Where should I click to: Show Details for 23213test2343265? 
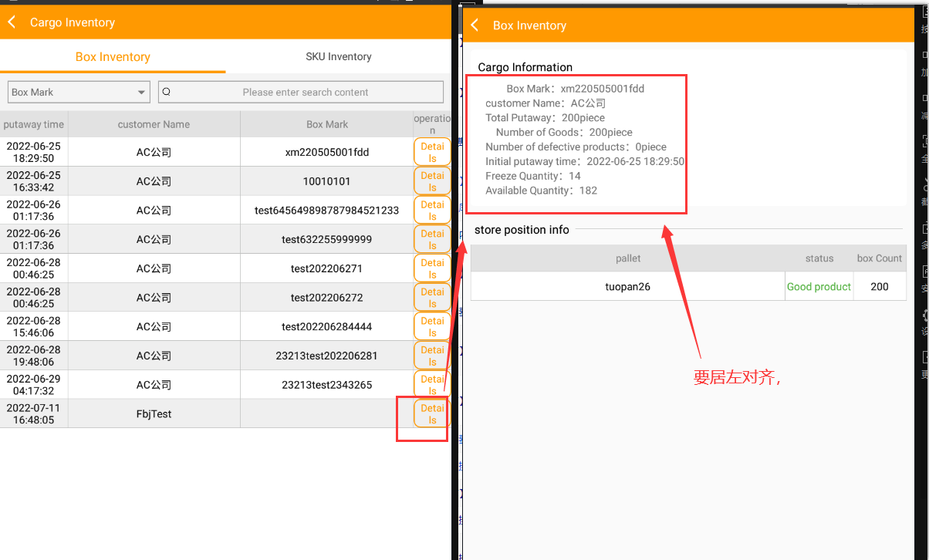pos(432,385)
